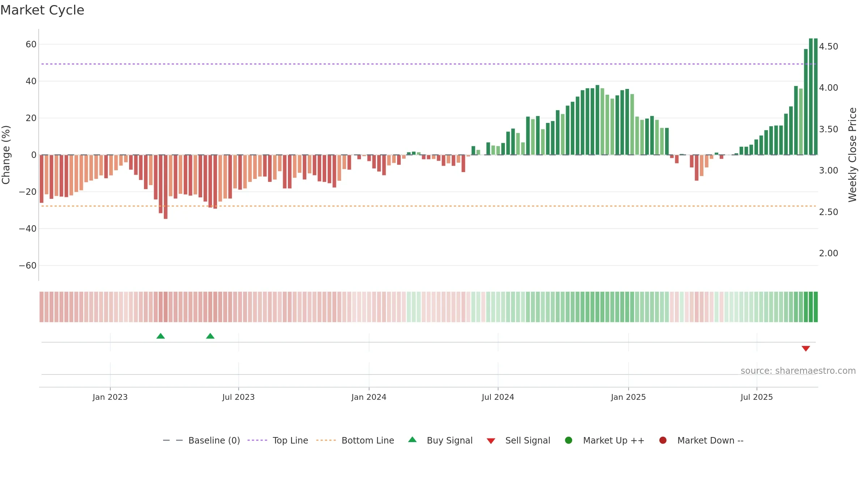Click the Jan 2025 axis label
The width and height of the screenshot is (868, 488).
pos(628,397)
